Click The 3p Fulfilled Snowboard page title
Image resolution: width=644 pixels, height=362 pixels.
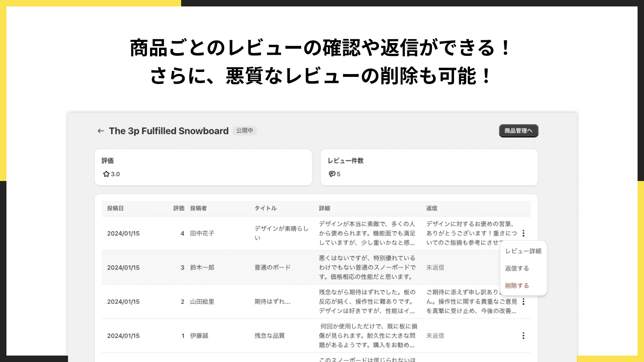click(169, 131)
